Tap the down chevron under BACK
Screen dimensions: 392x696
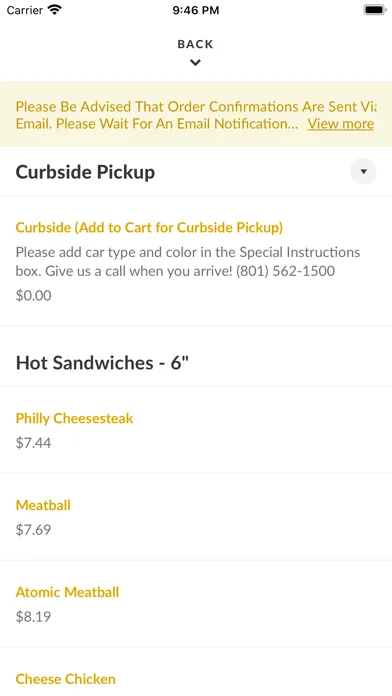coord(195,63)
